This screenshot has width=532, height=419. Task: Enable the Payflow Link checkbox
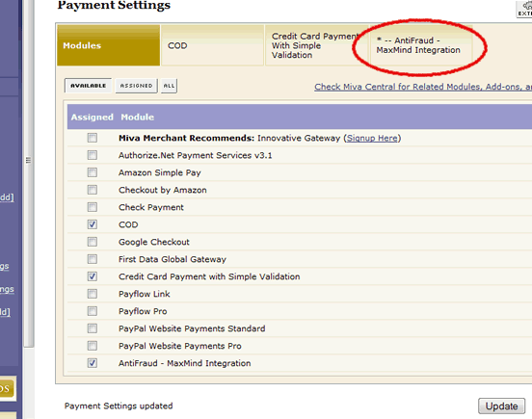click(92, 294)
